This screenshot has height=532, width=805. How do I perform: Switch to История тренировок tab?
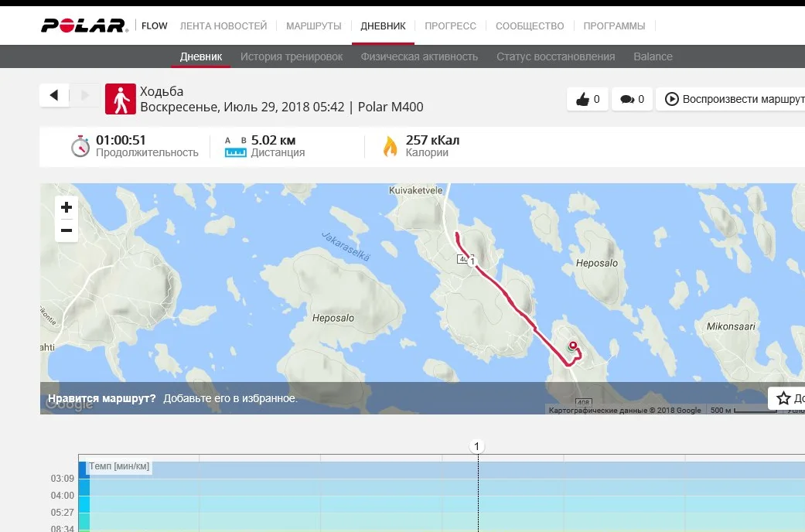click(292, 56)
